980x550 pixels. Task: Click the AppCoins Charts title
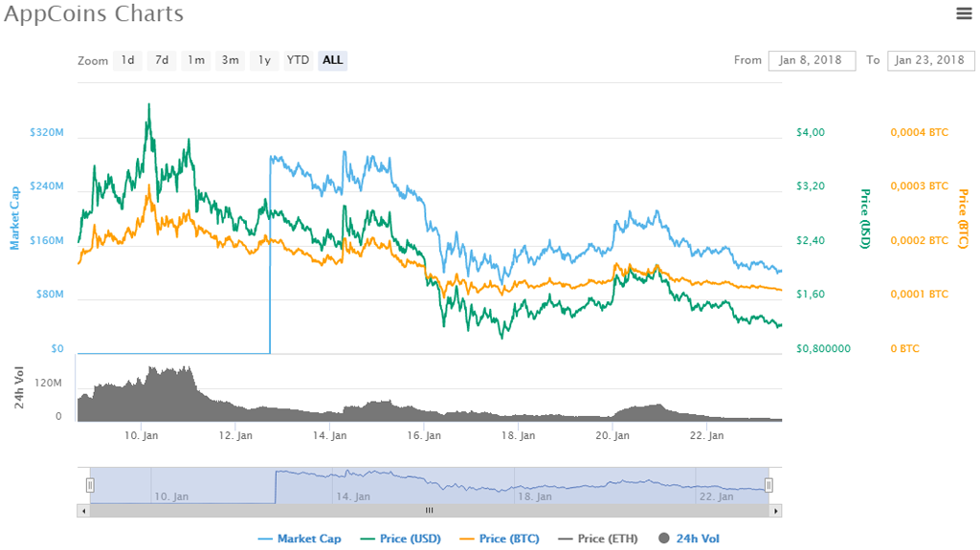[x=94, y=13]
